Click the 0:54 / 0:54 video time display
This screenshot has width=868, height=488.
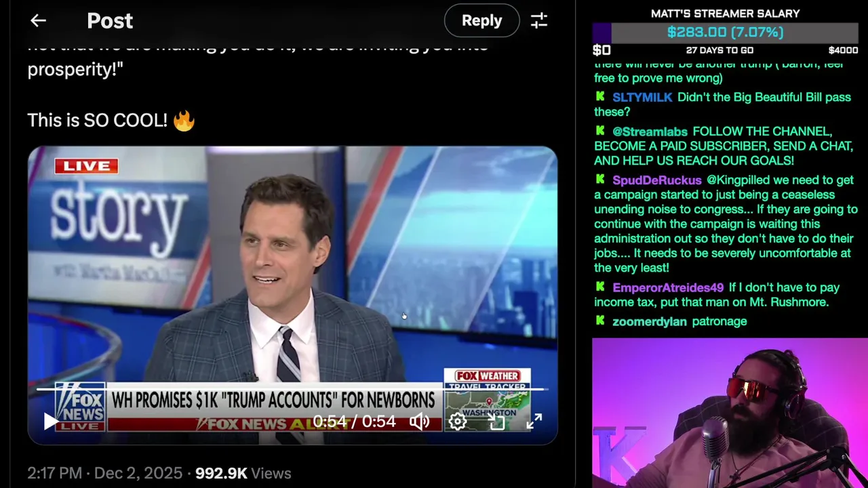354,422
